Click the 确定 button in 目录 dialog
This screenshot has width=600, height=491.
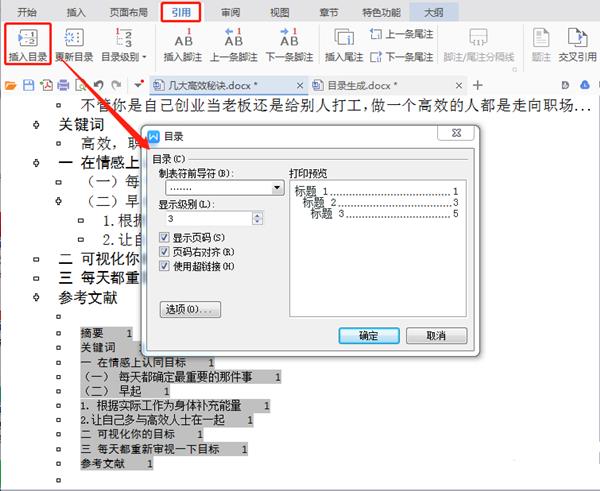point(369,336)
